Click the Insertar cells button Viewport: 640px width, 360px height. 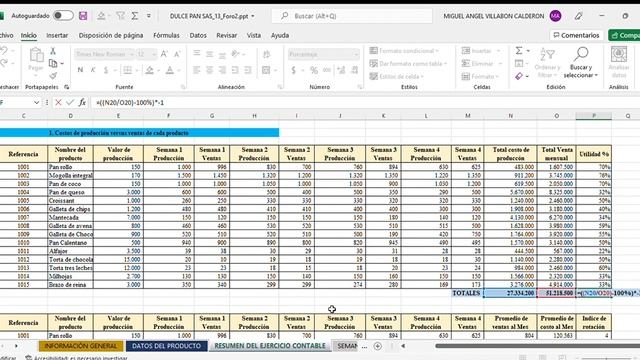(480, 51)
